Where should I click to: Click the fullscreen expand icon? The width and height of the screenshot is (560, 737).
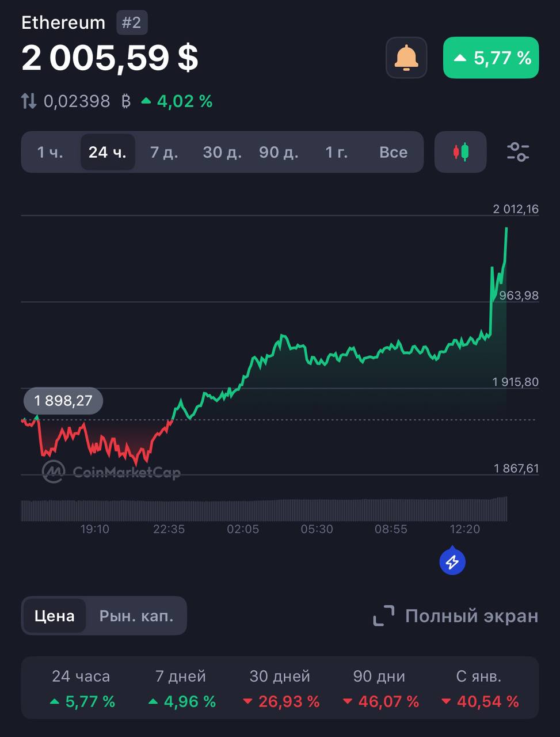(384, 616)
